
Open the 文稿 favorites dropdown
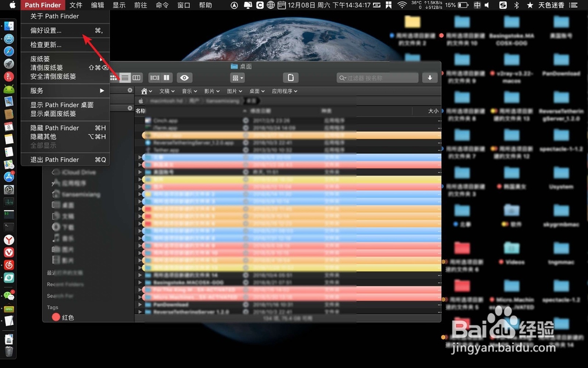(167, 91)
